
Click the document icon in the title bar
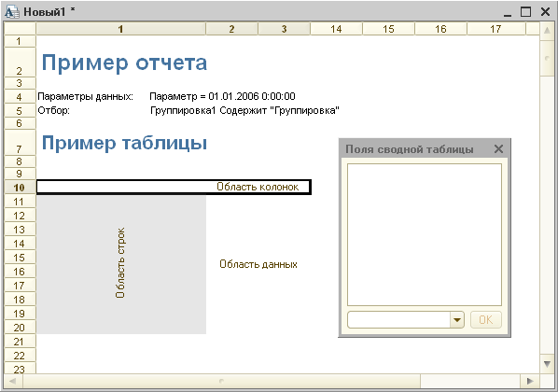click(12, 12)
